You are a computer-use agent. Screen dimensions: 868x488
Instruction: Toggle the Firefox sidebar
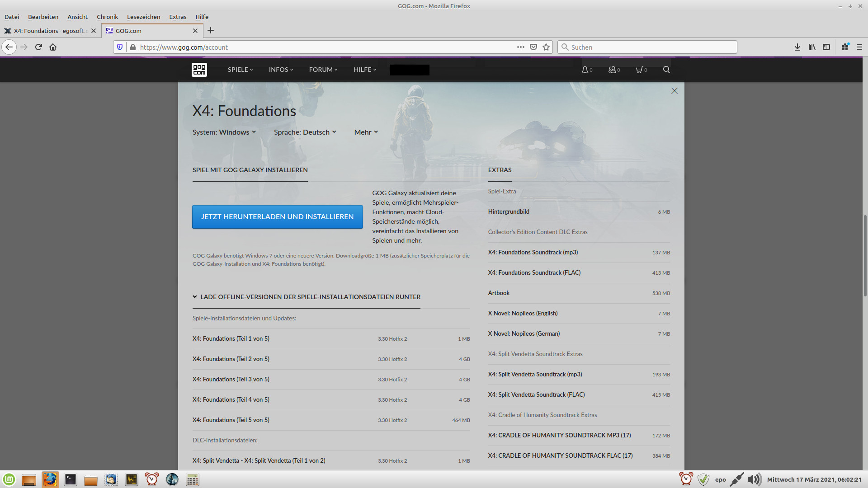point(826,47)
